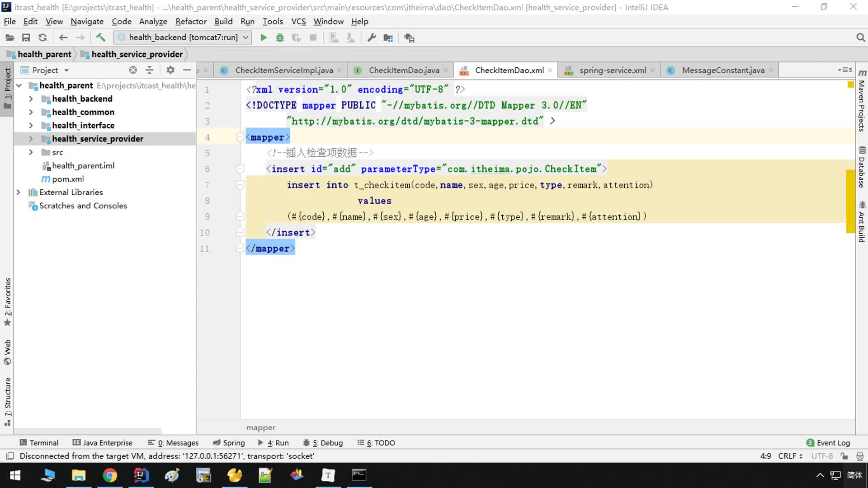868x488 pixels.
Task: Expand External Libraries node
Action: 18,192
